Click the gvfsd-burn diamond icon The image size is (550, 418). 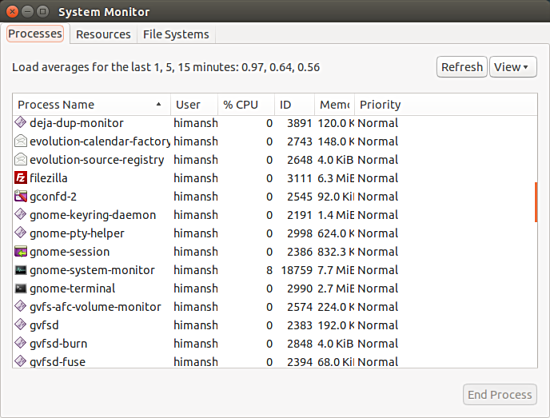[x=20, y=343]
